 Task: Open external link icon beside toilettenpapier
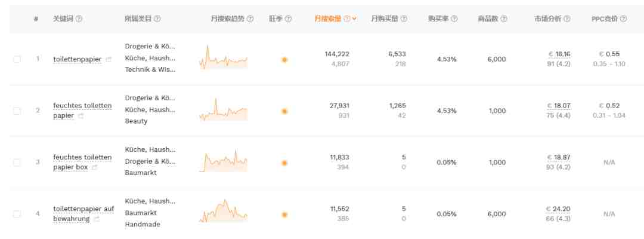click(109, 60)
